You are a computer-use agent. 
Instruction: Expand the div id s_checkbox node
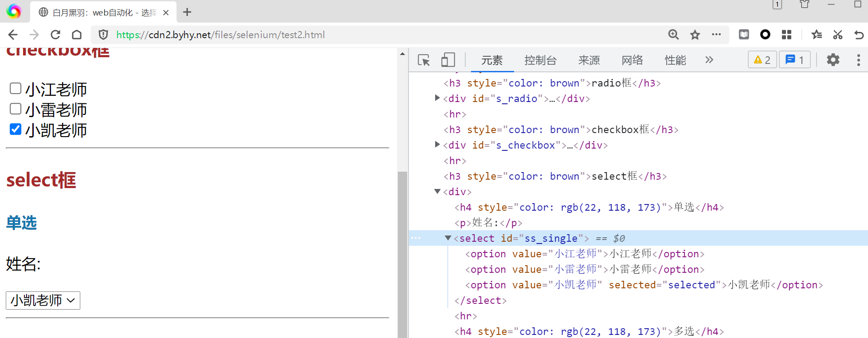tap(437, 145)
